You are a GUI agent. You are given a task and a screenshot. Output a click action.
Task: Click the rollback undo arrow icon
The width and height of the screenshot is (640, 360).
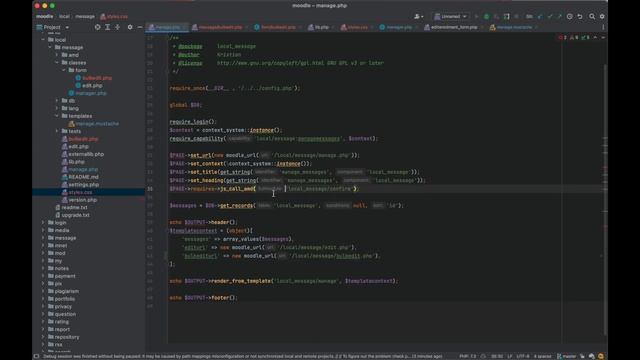point(580,16)
